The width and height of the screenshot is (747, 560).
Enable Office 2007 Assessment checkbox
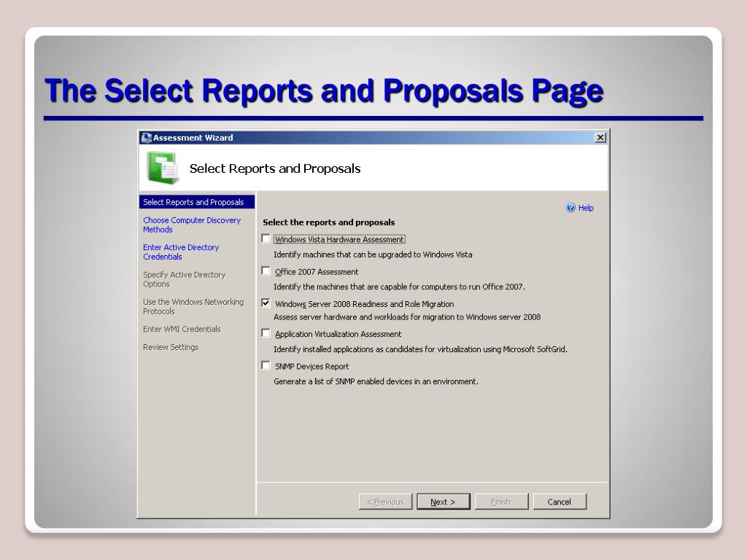pyautogui.click(x=266, y=271)
